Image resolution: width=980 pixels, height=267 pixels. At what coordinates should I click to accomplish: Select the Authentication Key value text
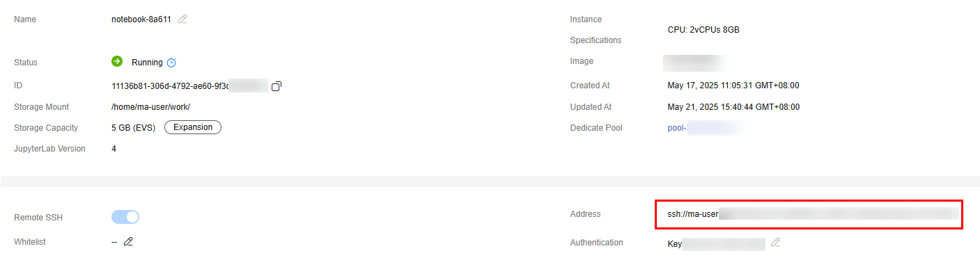pyautogui.click(x=716, y=243)
